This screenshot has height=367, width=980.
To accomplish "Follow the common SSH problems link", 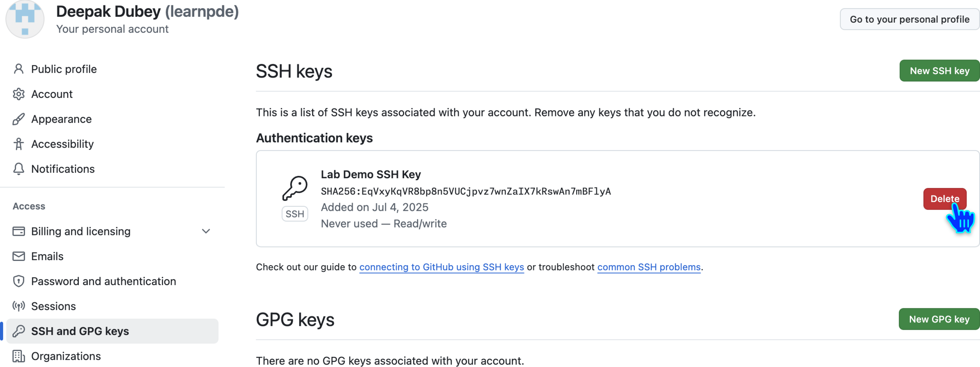I will [x=648, y=267].
